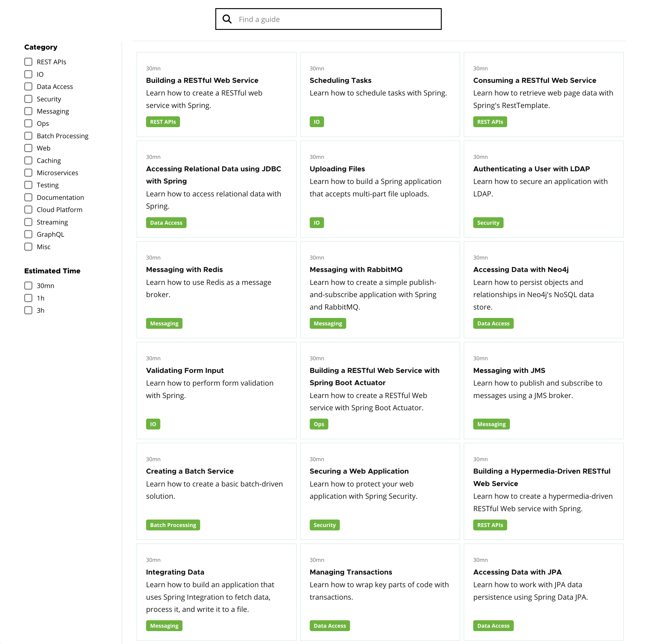Screen dimensions: 648x644
Task: Enable the Microservices filter
Action: [x=28, y=173]
